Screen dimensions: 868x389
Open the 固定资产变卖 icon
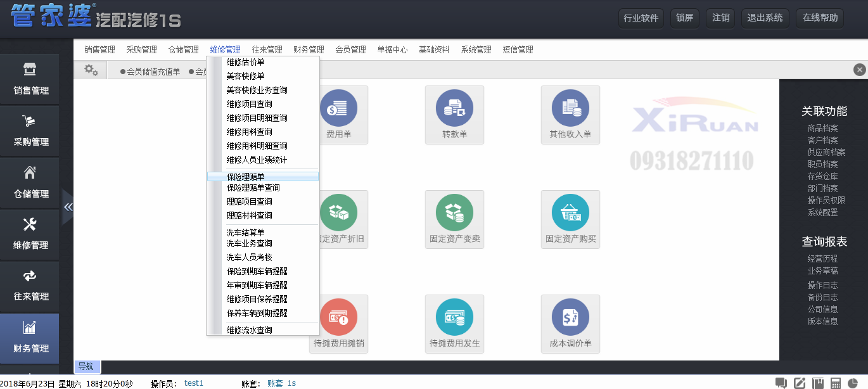click(454, 219)
